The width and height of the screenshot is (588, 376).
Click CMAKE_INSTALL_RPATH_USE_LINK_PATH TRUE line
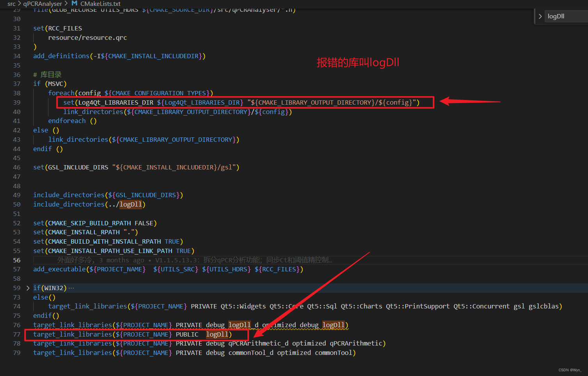point(114,251)
